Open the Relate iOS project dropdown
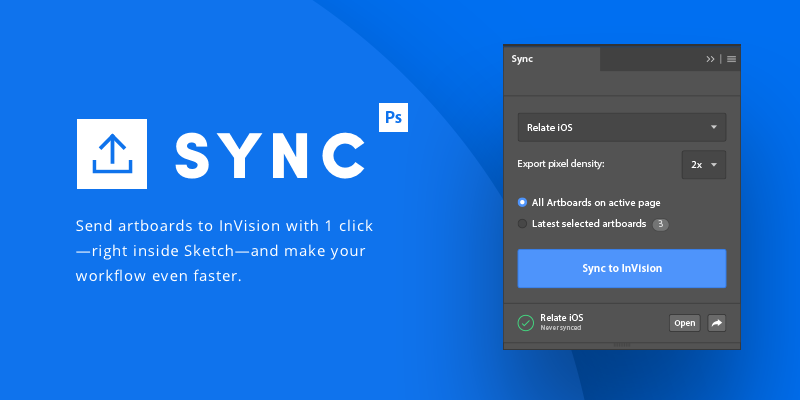This screenshot has width=800, height=400. click(621, 127)
